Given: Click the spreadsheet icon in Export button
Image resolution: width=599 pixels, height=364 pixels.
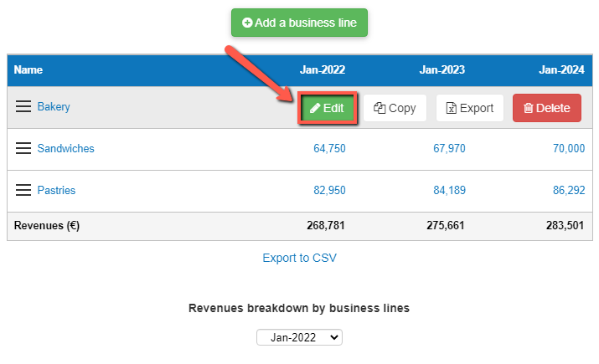Looking at the screenshot, I should [451, 108].
